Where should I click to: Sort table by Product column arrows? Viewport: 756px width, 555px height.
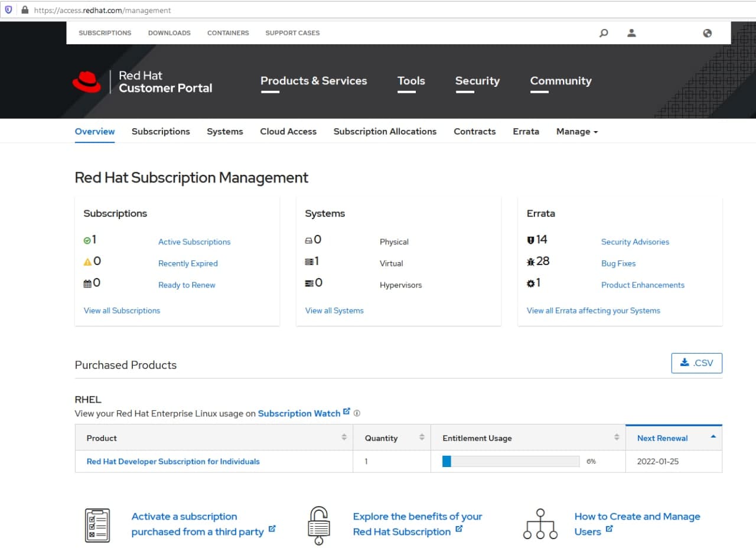[x=344, y=438]
